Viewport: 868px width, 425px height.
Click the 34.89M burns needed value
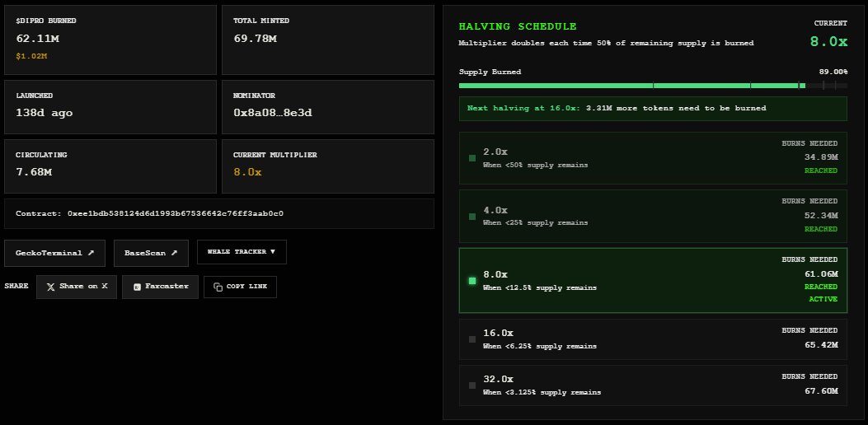coord(821,157)
